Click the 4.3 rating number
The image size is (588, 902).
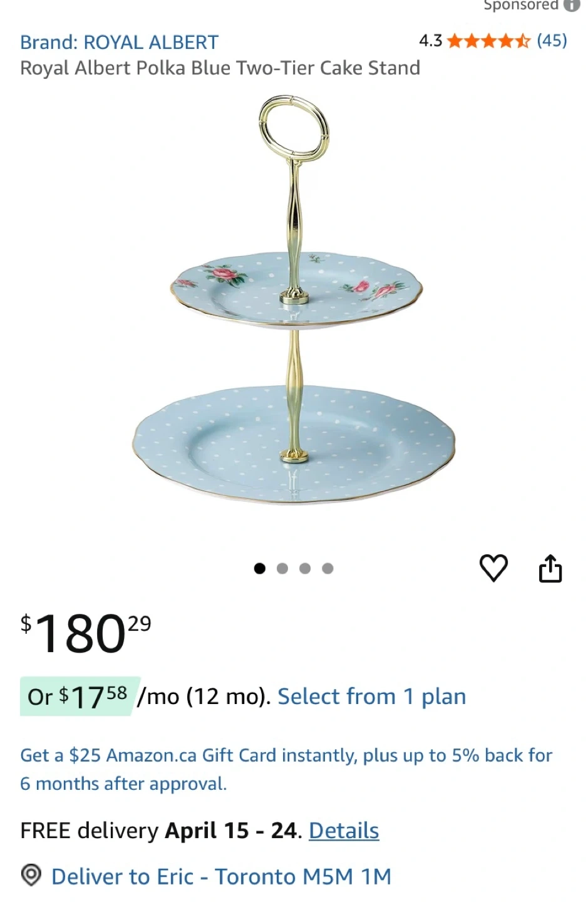(430, 41)
